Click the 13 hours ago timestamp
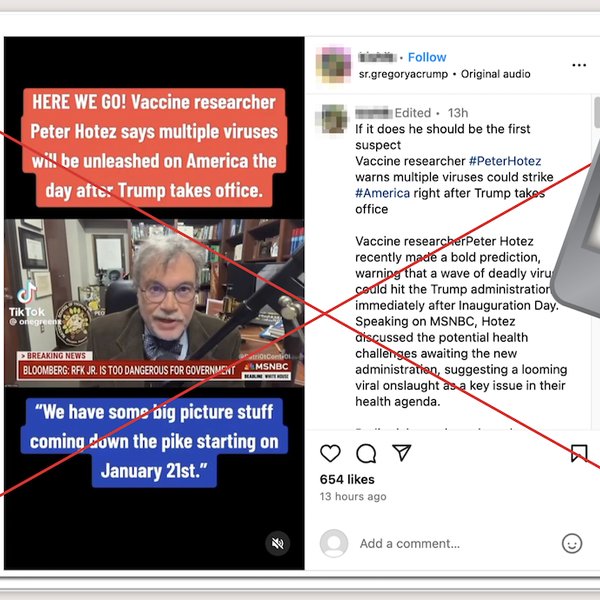 coord(353,496)
